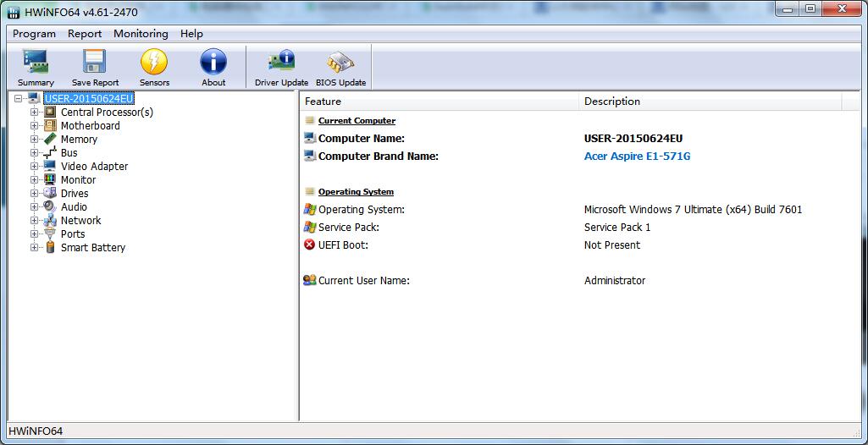Expand the Smart Battery node
Viewport: 868px width, 445px height.
tap(35, 247)
